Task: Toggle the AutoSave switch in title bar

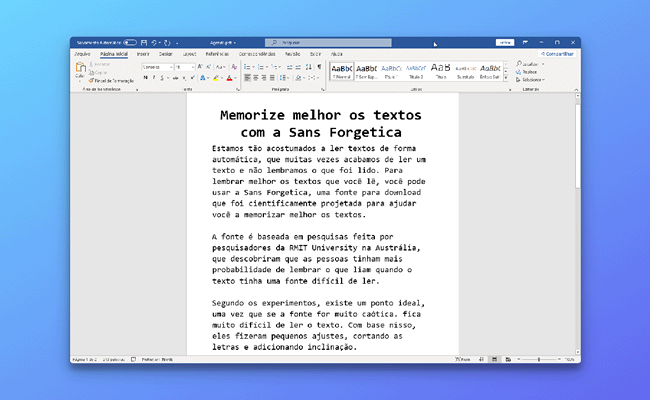Action: (x=130, y=42)
